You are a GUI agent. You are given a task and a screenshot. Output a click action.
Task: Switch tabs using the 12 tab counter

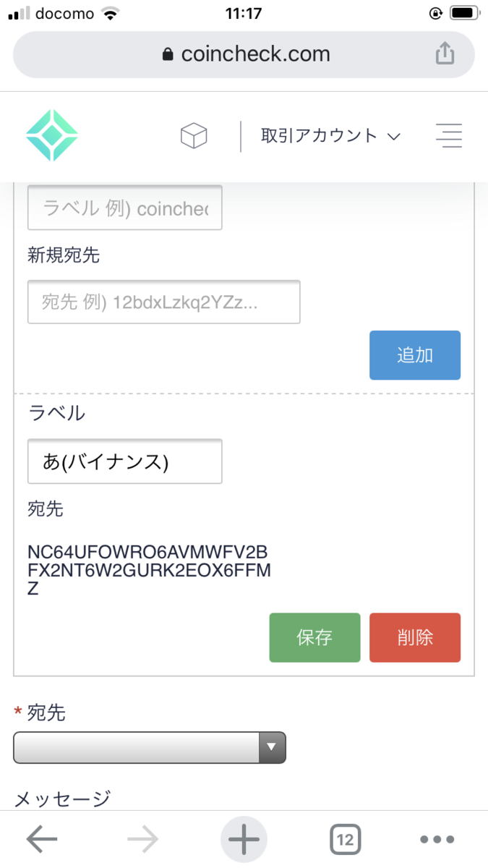click(x=345, y=839)
